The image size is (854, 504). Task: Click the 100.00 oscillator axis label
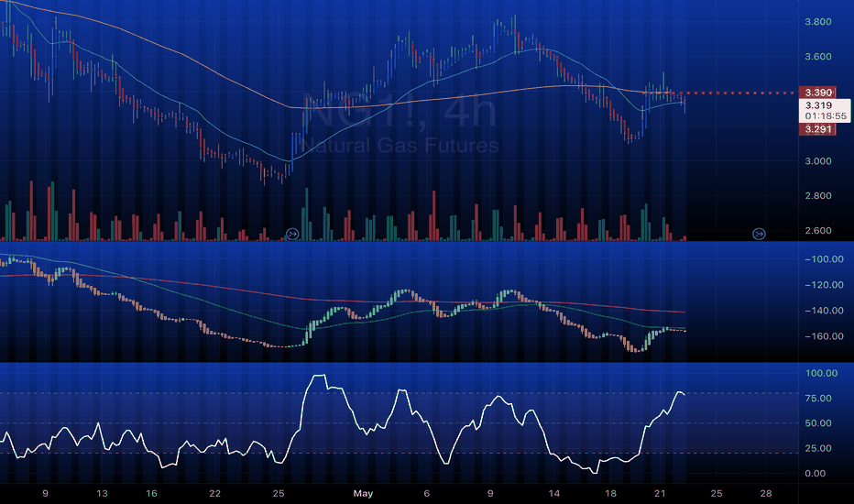[821, 373]
